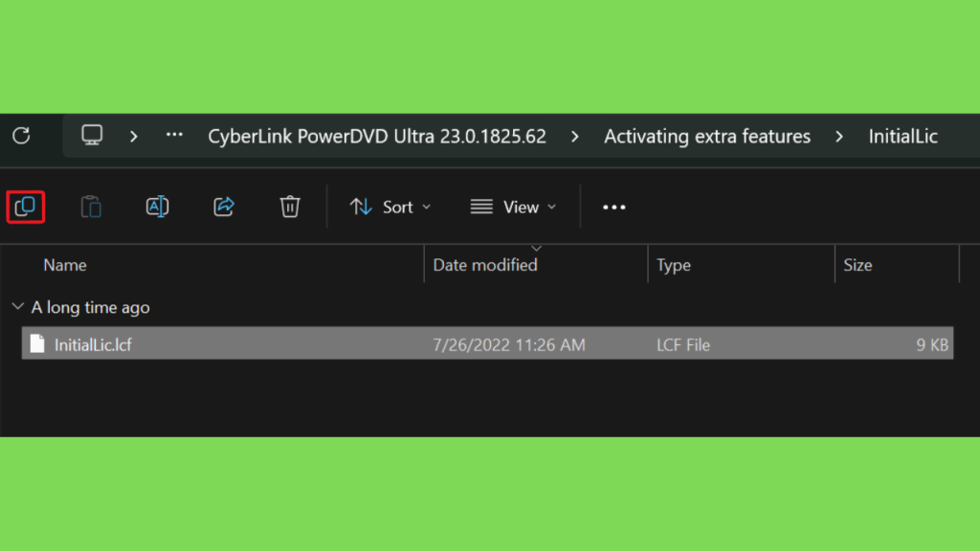Expand the hidden breadcrumb path ellipsis

click(174, 135)
